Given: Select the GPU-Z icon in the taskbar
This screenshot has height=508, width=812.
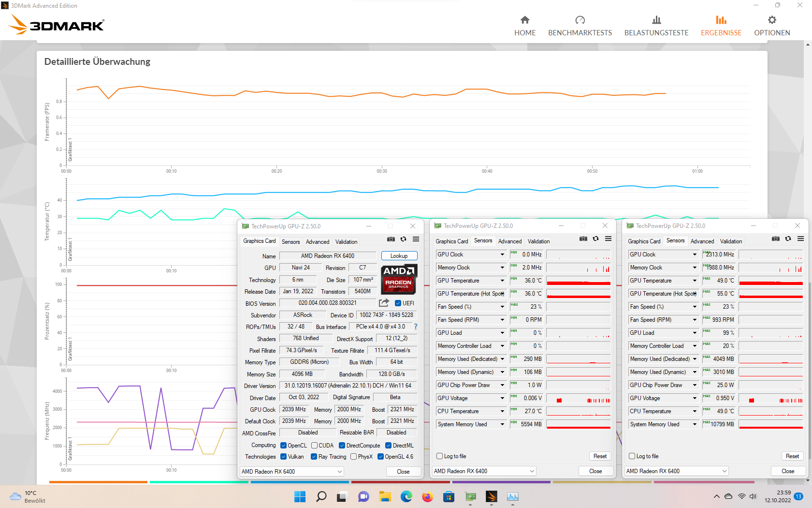Looking at the screenshot, I should point(471,496).
